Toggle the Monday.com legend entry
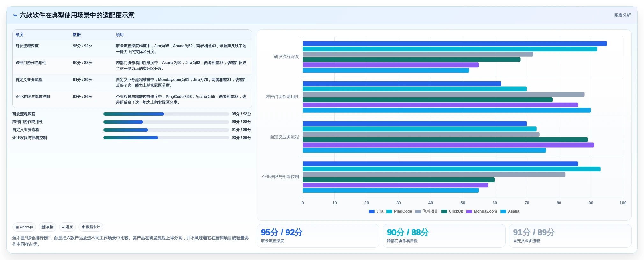 click(x=481, y=211)
